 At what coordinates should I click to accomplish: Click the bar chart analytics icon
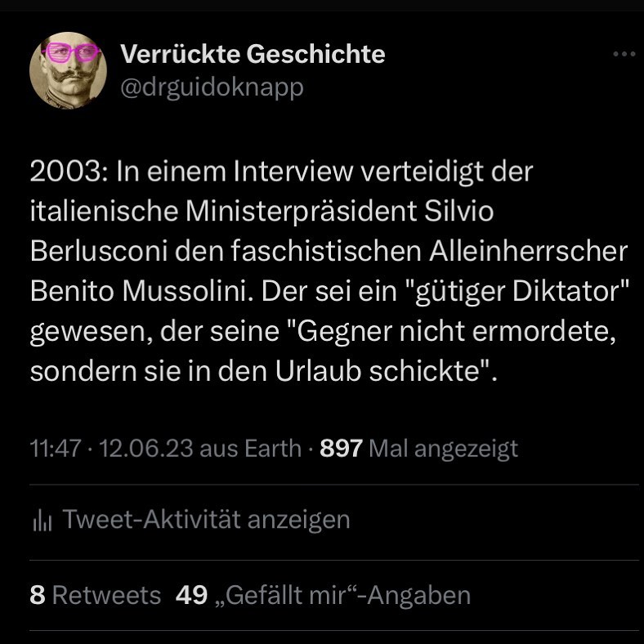tap(41, 521)
